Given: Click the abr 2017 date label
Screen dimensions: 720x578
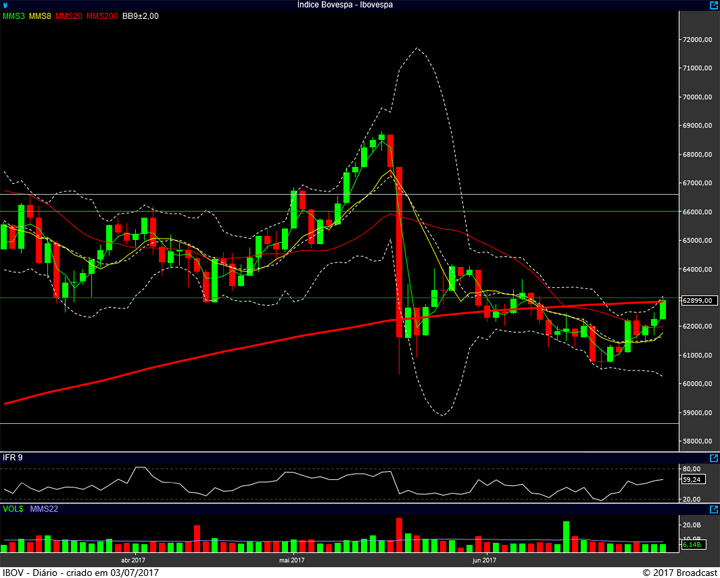Looking at the screenshot, I should [133, 560].
